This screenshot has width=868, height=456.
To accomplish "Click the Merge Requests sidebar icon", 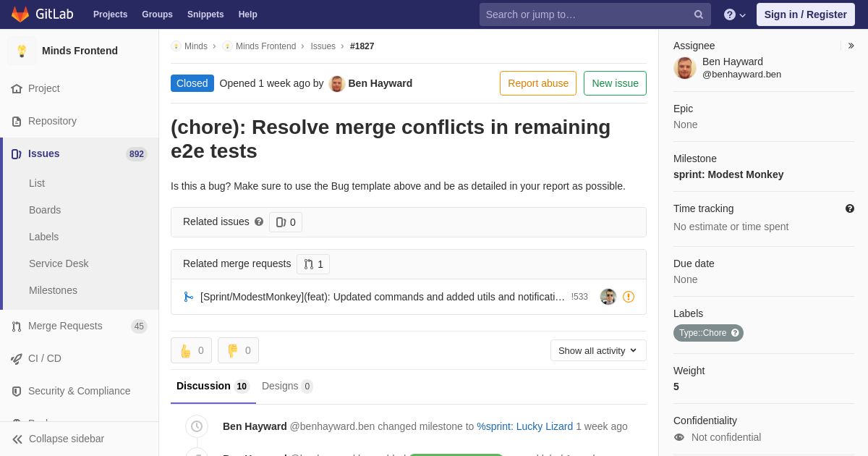I will pyautogui.click(x=17, y=326).
